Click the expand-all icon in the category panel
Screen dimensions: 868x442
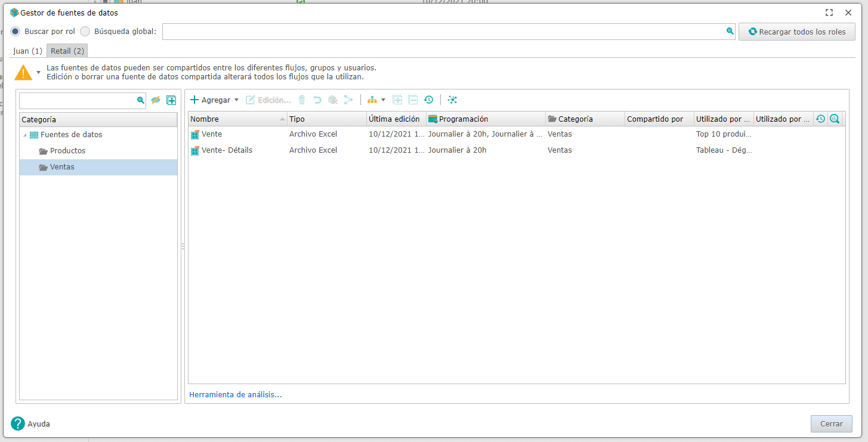[171, 100]
